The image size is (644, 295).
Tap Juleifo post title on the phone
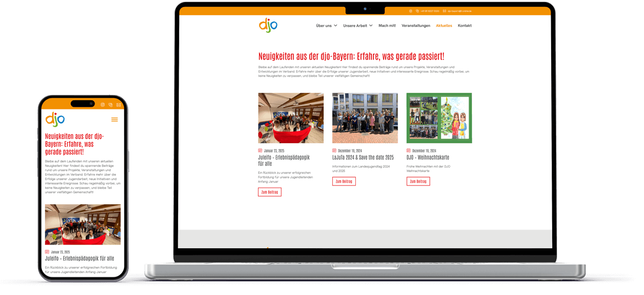click(x=79, y=259)
